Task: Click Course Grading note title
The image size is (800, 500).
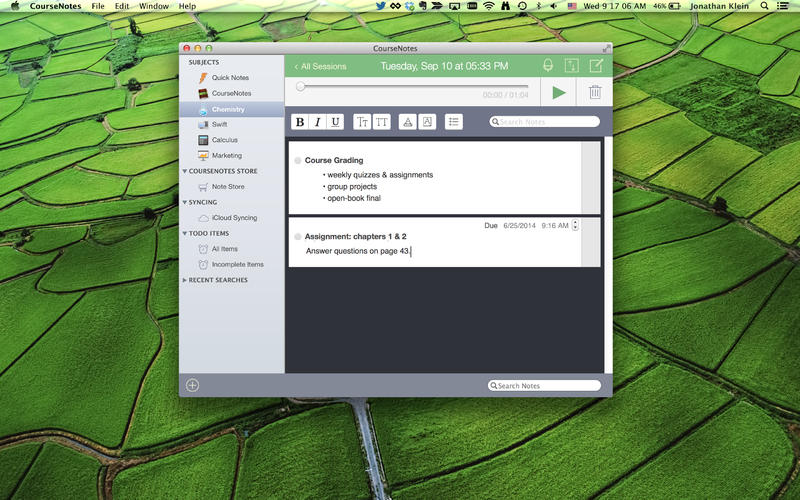Action: pyautogui.click(x=334, y=160)
